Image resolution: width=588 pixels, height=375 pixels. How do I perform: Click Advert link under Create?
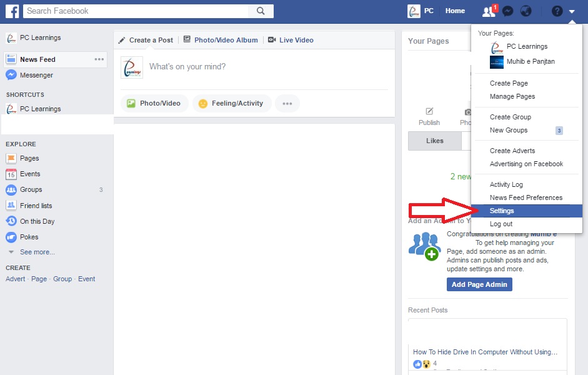[16, 279]
